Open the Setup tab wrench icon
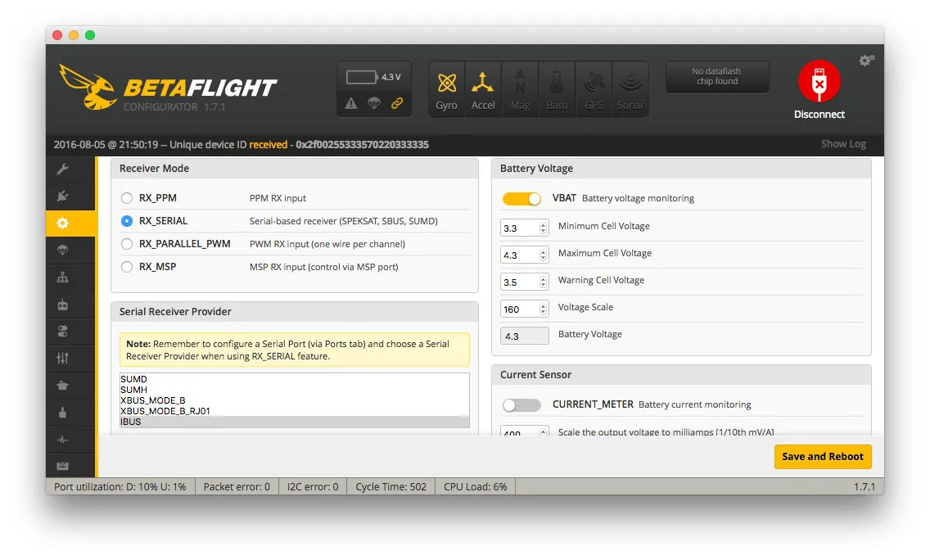The height and width of the screenshot is (560, 930). pos(63,169)
